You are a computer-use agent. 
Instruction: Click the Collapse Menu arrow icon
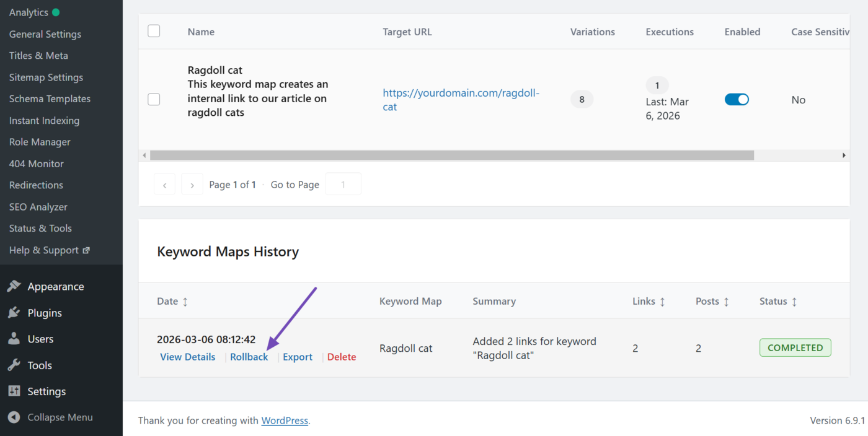pyautogui.click(x=14, y=417)
